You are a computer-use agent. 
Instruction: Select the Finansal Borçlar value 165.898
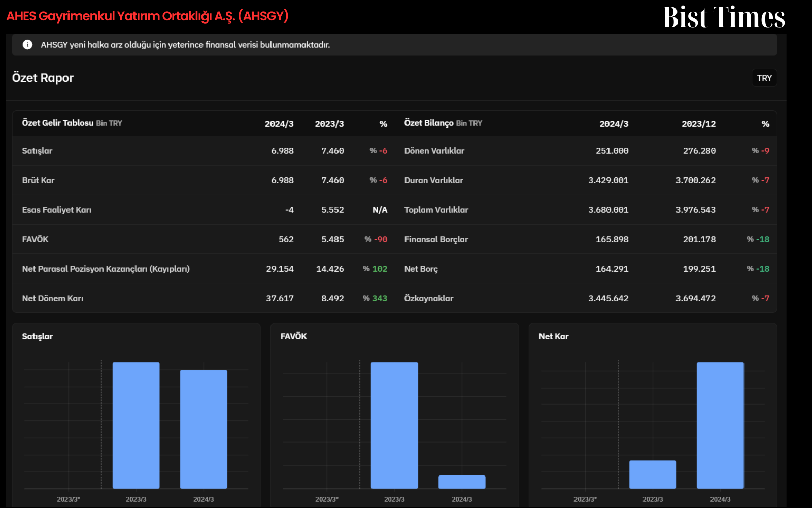point(612,239)
